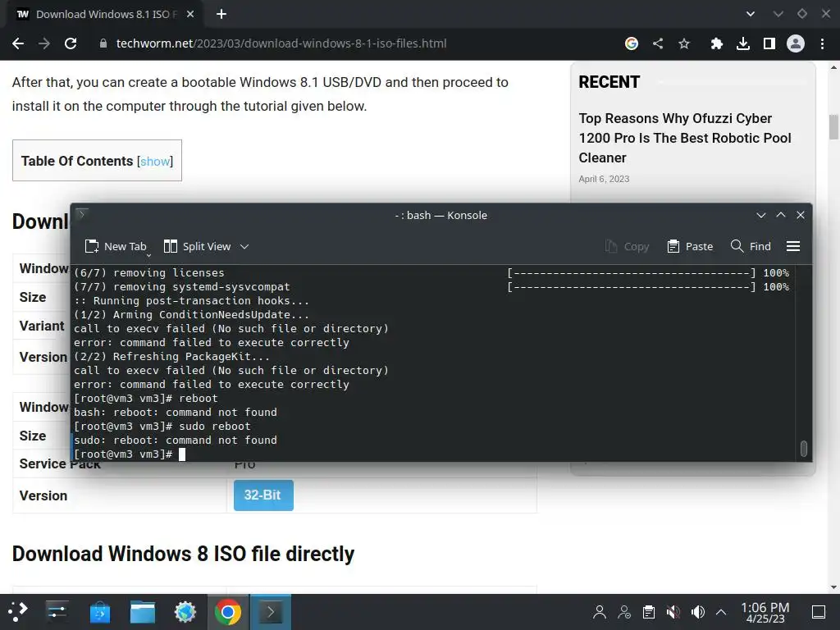Bookmark this page with star icon
The image size is (840, 630).
684,44
